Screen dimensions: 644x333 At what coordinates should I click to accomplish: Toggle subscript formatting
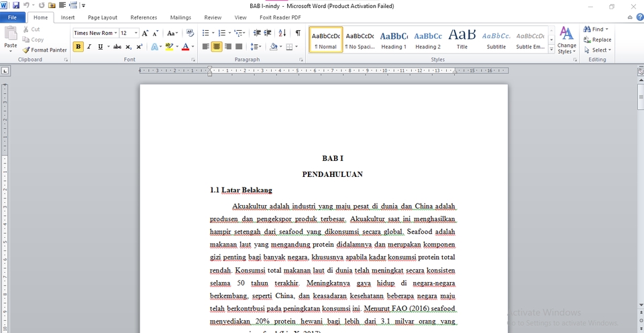coord(129,47)
